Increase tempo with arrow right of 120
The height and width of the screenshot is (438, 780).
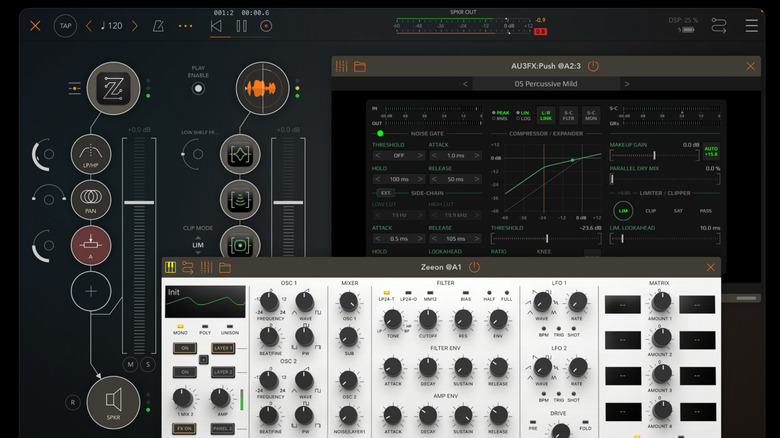click(x=135, y=26)
